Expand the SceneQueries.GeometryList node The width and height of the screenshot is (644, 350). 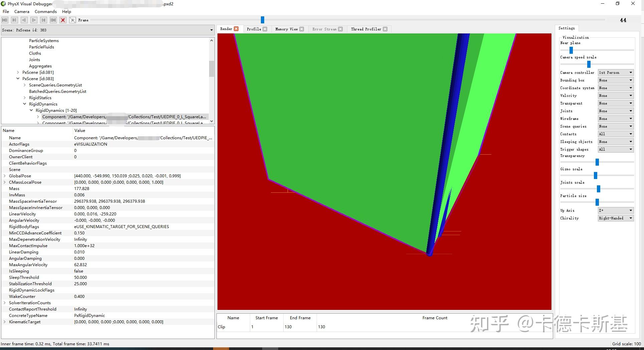[x=24, y=85]
